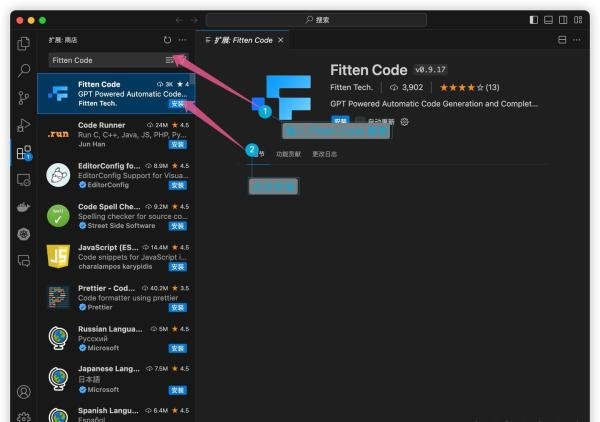Install the Code Spell Checker extension

178,226
